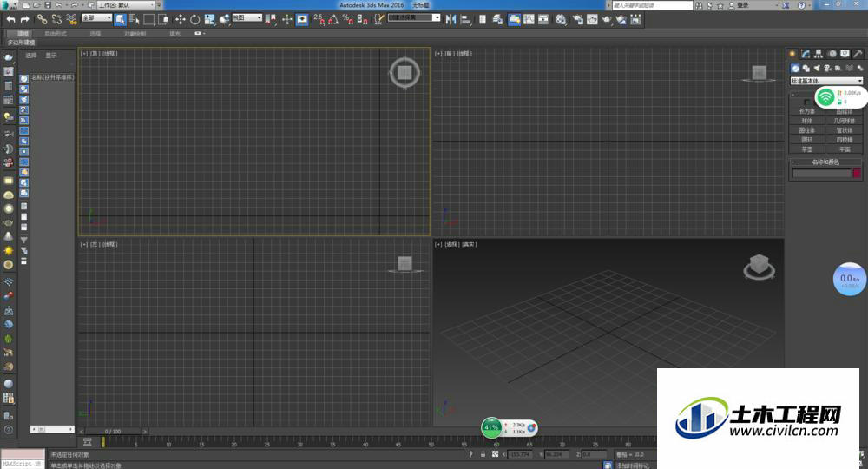The image size is (868, 469).
Task: Select the Bind to Space Warp tool
Action: [x=71, y=19]
